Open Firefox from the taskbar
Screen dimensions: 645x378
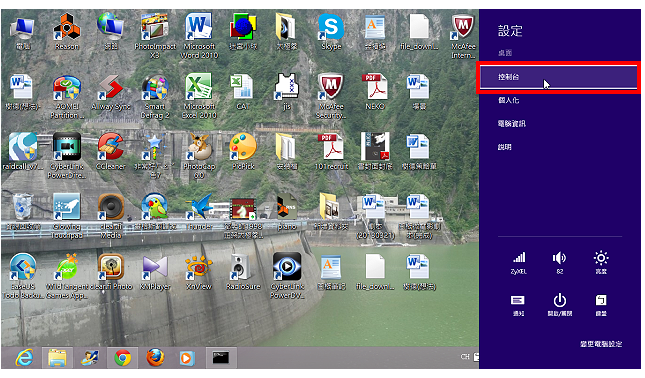coord(155,357)
